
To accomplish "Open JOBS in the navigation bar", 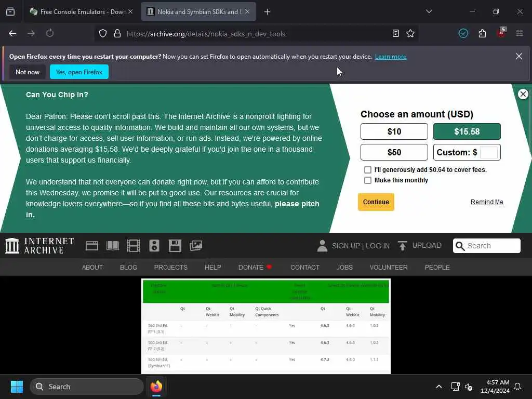I will click(x=344, y=268).
